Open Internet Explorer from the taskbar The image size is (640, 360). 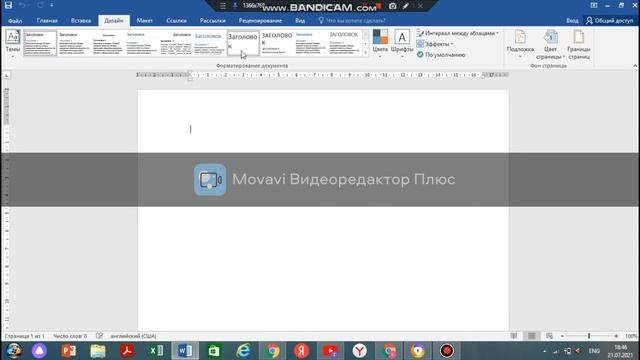point(243,351)
